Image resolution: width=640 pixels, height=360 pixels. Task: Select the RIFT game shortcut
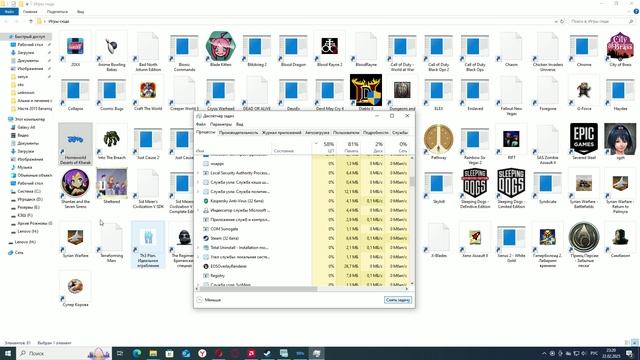tap(511, 142)
